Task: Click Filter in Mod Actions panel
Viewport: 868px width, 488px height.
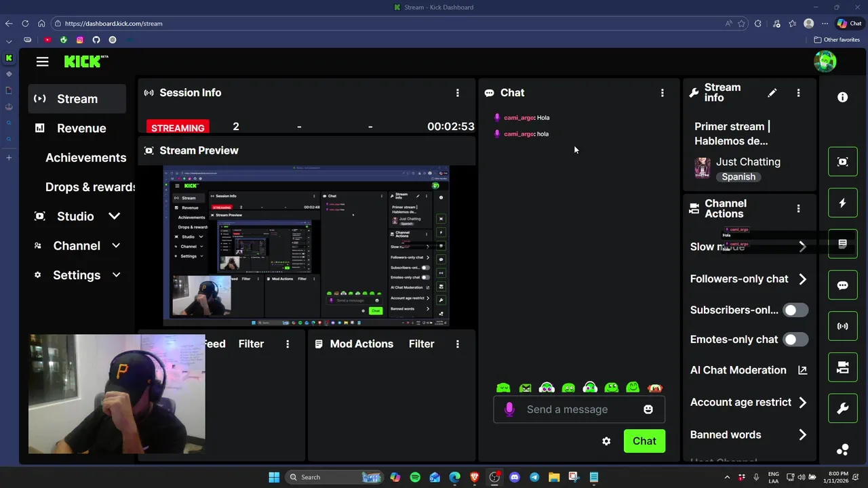Action: pos(421,344)
